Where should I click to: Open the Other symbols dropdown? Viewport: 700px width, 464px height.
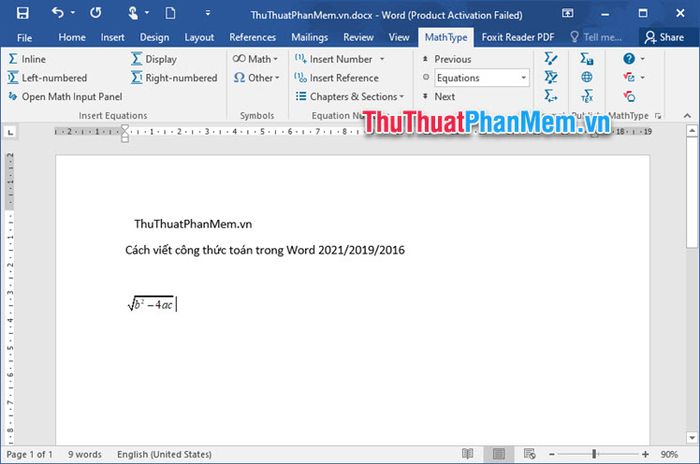(256, 78)
